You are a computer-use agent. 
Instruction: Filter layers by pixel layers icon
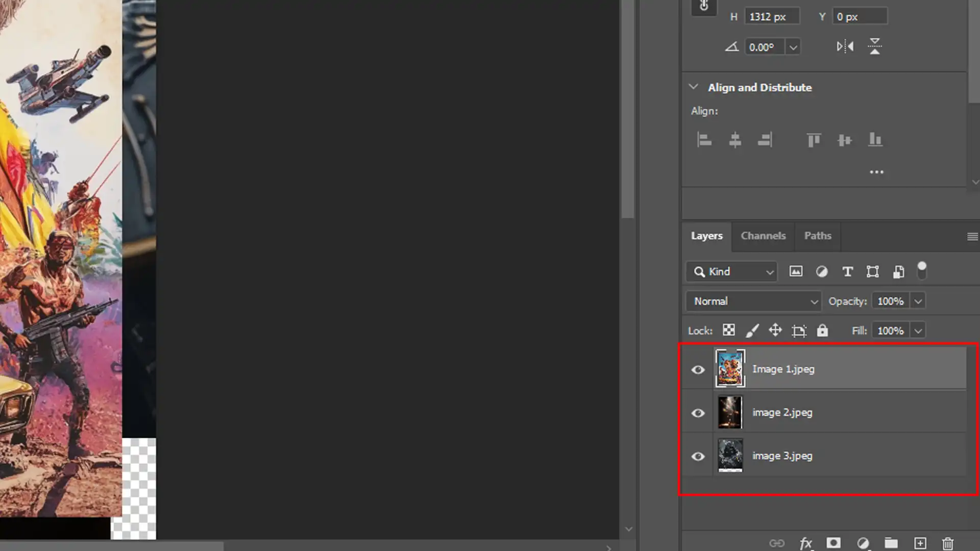click(796, 271)
